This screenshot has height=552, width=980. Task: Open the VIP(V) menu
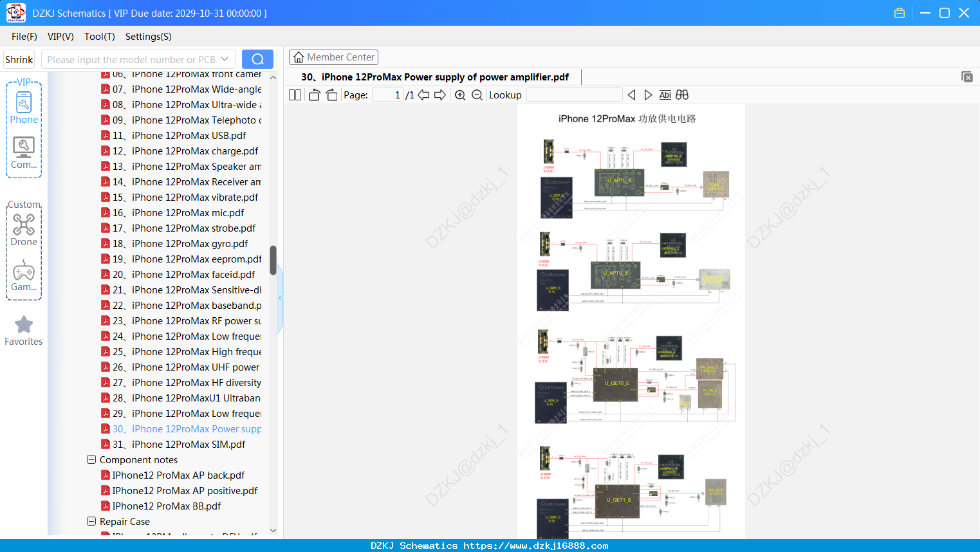[60, 37]
